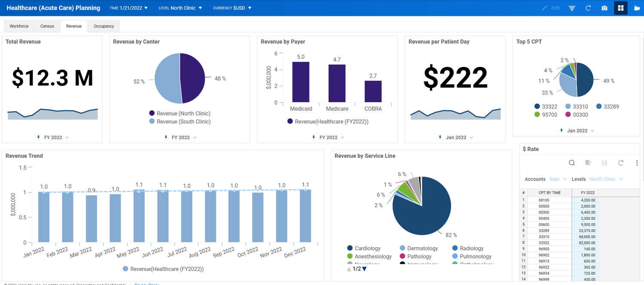Open the grid layout view icon

(x=620, y=8)
